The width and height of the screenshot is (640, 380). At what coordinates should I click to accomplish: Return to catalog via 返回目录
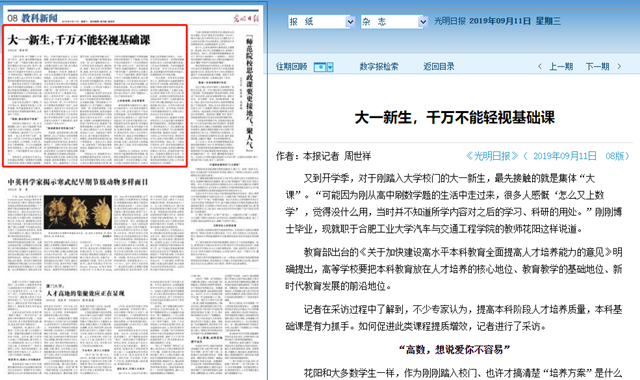pos(439,67)
